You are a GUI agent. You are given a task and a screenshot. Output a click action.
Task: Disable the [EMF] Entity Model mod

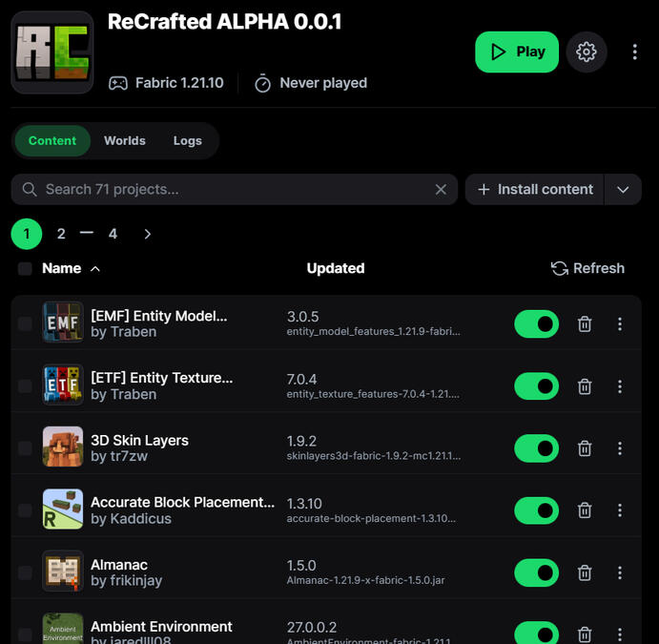point(537,324)
